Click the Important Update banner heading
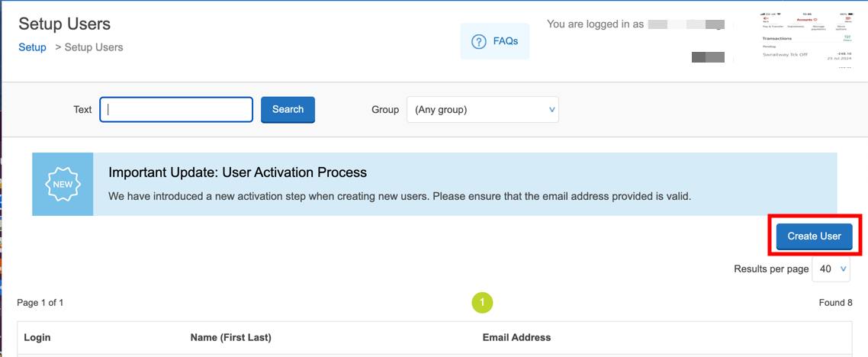 click(237, 172)
